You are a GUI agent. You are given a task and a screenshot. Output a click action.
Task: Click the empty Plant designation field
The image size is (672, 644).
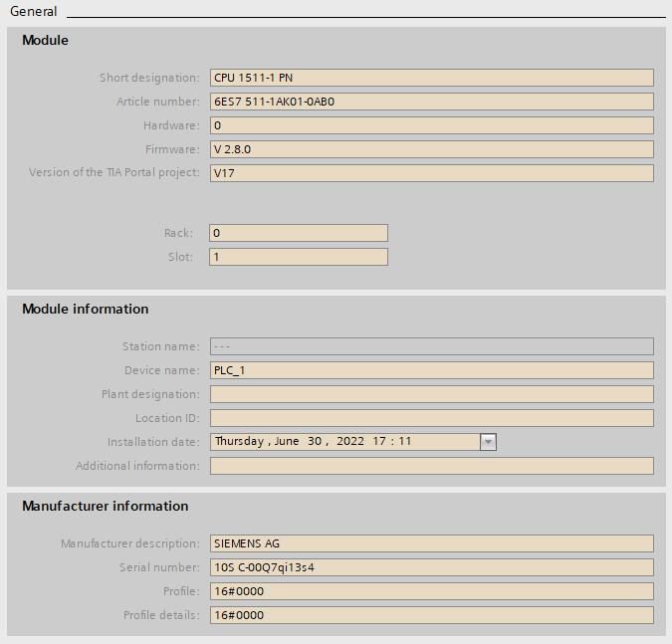pyautogui.click(x=431, y=394)
